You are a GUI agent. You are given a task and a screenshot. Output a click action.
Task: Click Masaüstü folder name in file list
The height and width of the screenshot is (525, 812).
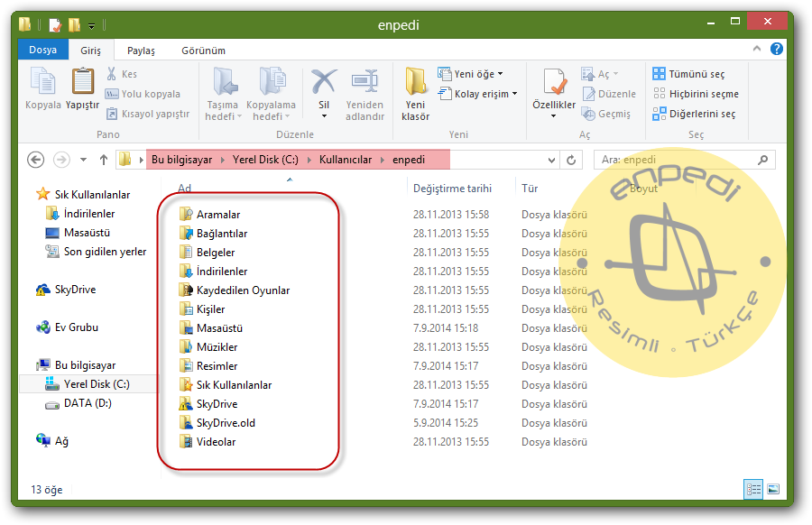tap(219, 327)
